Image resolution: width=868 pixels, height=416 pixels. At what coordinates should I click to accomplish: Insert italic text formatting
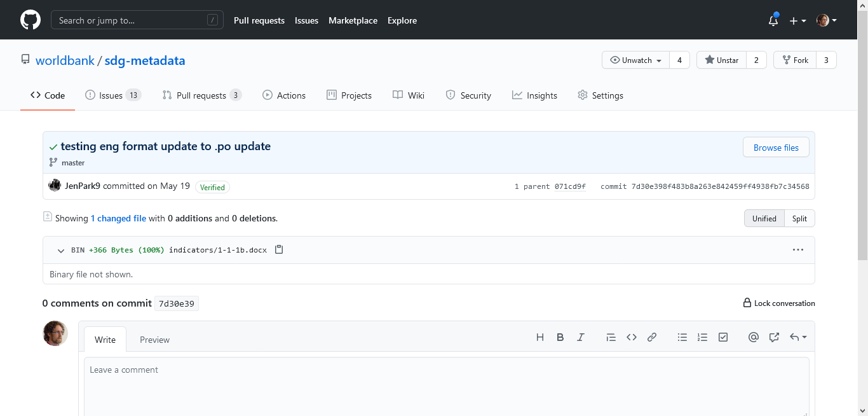(x=580, y=337)
